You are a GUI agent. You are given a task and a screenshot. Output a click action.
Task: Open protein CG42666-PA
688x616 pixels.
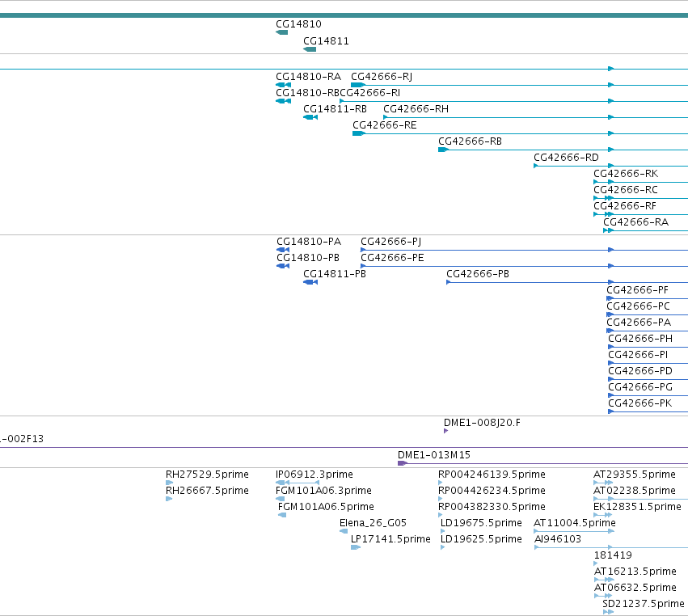[x=639, y=323]
